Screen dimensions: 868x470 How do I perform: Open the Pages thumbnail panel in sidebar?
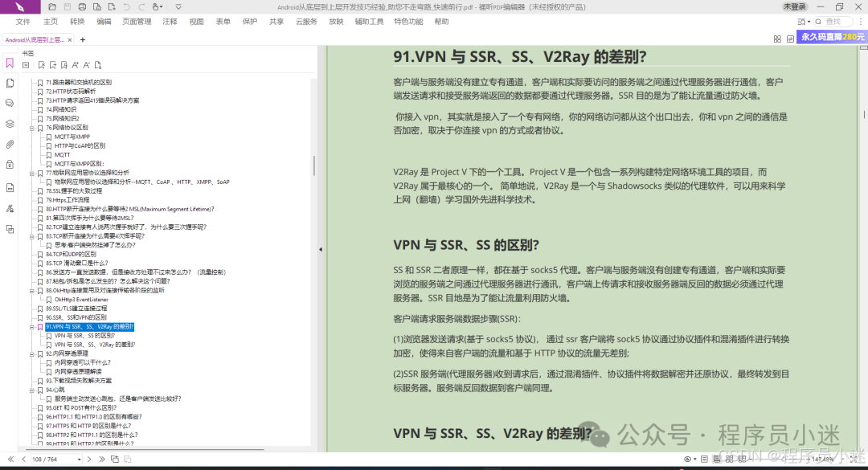tap(10, 83)
